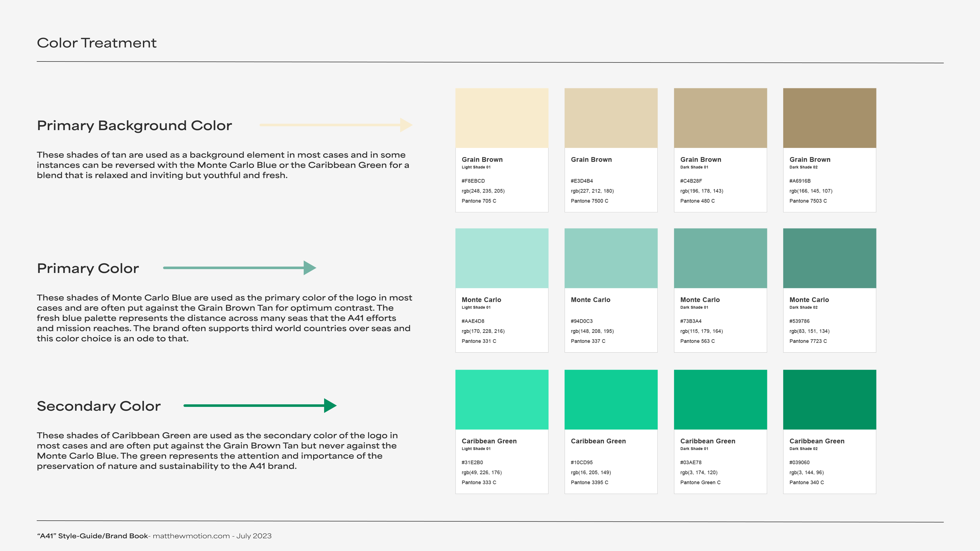
Task: Click the matthewmotion.com footer link
Action: [191, 536]
